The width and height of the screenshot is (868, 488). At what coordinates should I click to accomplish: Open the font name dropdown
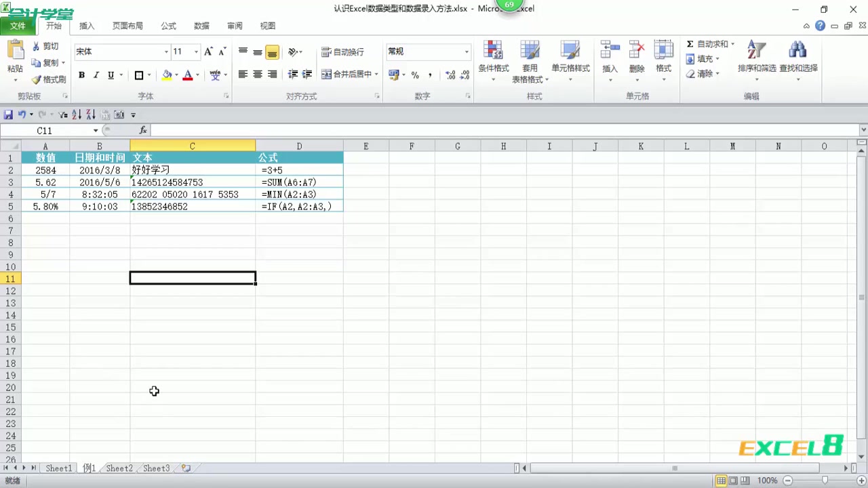[165, 52]
